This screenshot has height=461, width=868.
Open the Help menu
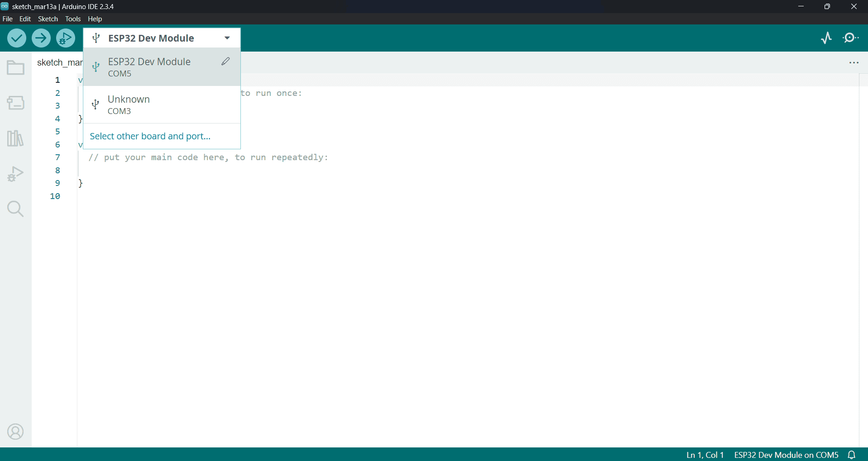[95, 19]
